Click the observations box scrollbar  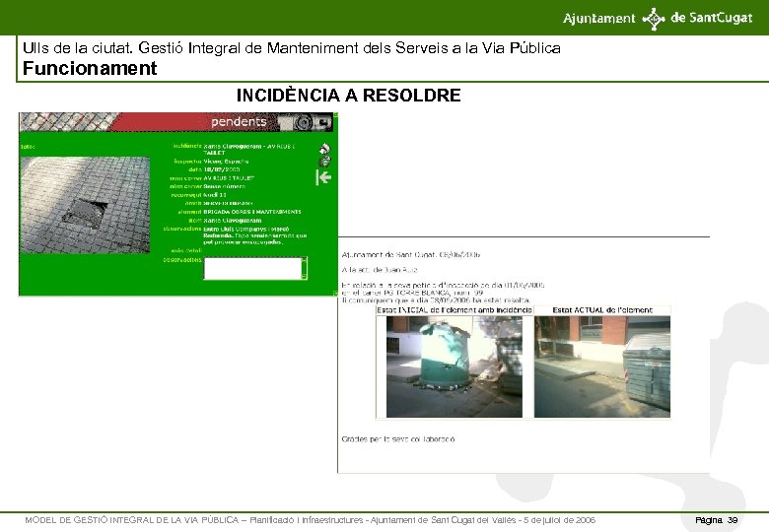click(x=304, y=268)
